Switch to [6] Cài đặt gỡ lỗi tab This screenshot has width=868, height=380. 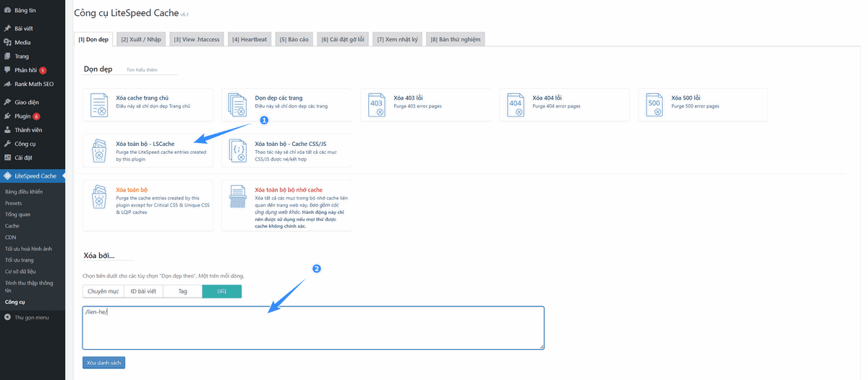343,39
